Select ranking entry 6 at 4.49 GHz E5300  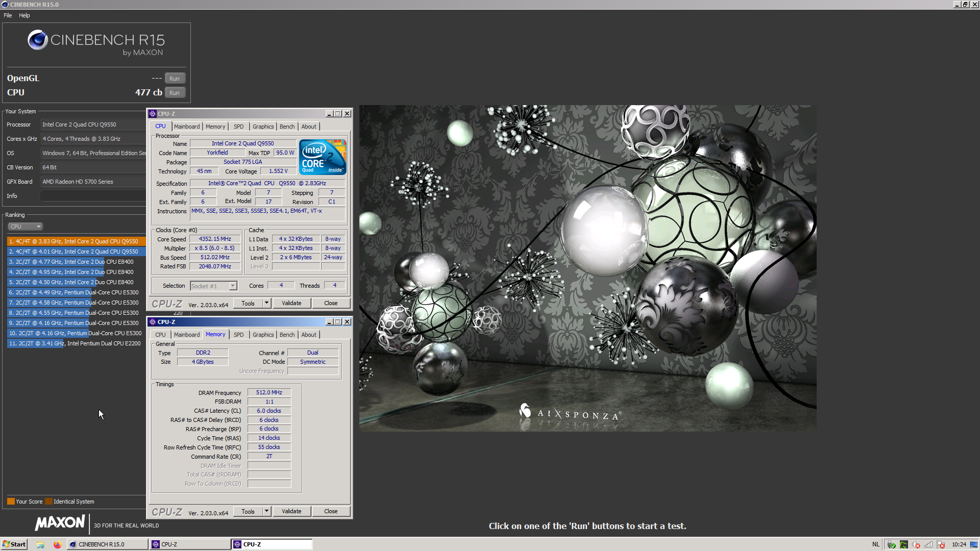coord(77,292)
